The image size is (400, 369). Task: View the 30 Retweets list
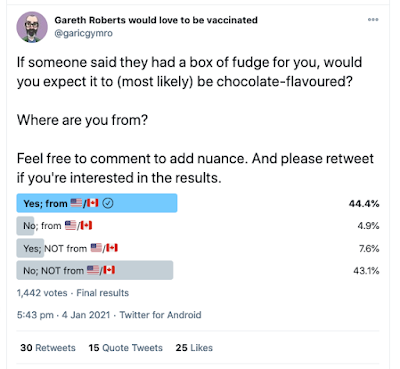point(48,348)
